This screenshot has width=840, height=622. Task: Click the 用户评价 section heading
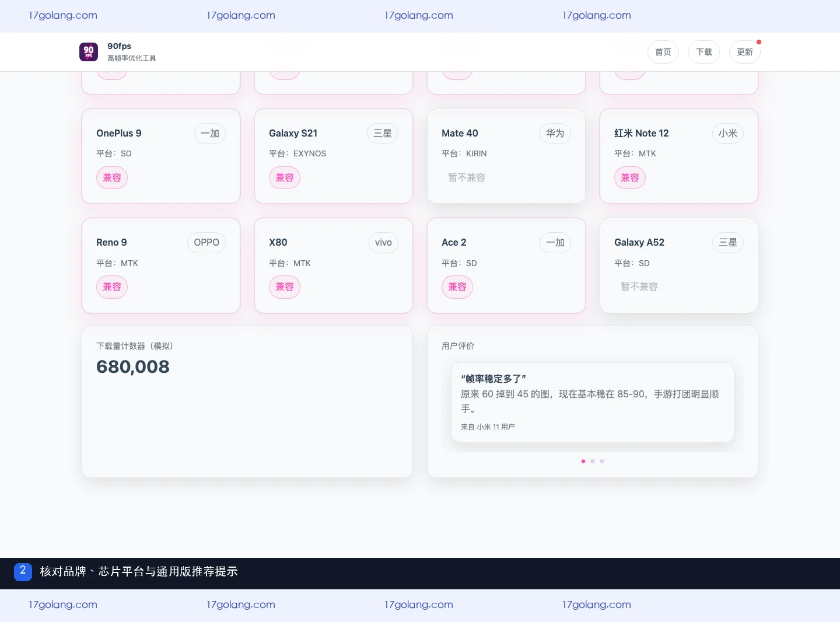point(458,346)
